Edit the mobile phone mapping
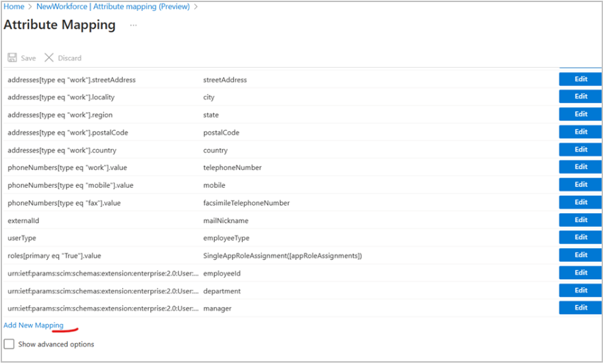 (580, 185)
